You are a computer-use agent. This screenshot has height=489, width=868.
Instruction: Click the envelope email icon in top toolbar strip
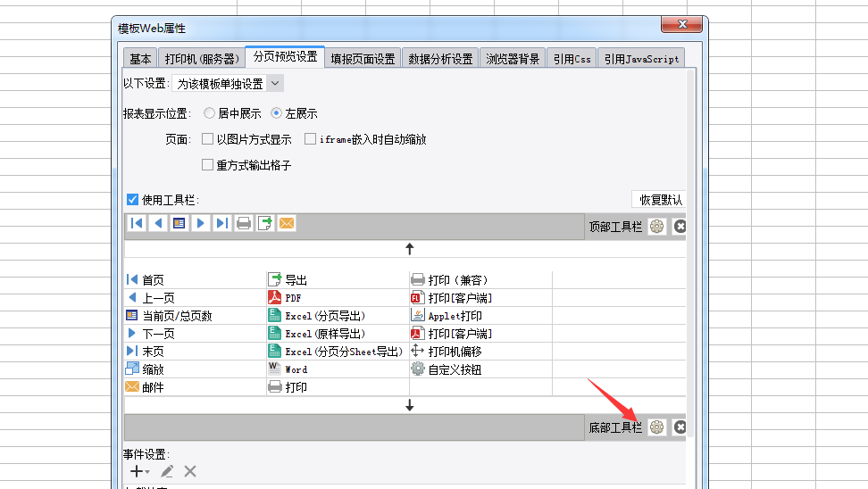[x=287, y=224]
